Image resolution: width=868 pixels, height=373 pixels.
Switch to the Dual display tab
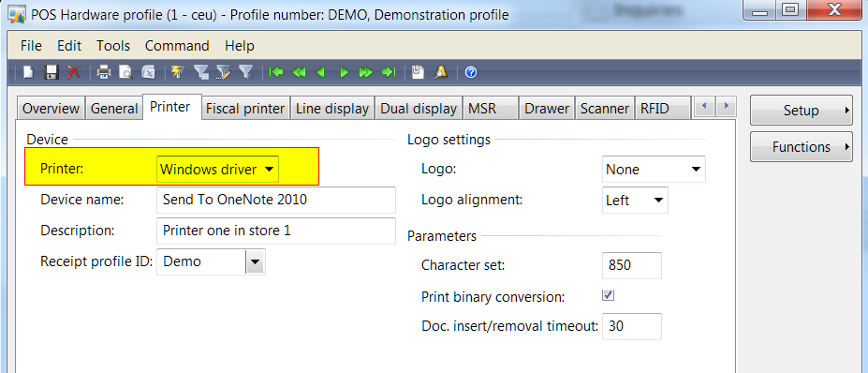click(x=419, y=109)
